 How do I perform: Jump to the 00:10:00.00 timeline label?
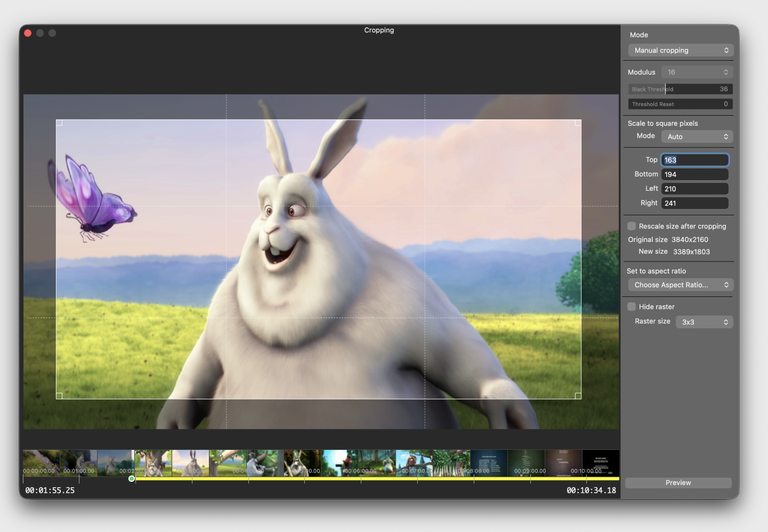coord(586,471)
